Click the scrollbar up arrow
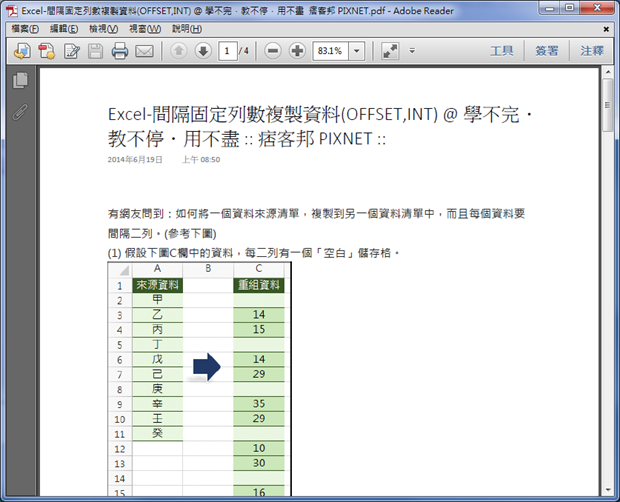Screen dimensions: 620x502 pyautogui.click(x=607, y=72)
